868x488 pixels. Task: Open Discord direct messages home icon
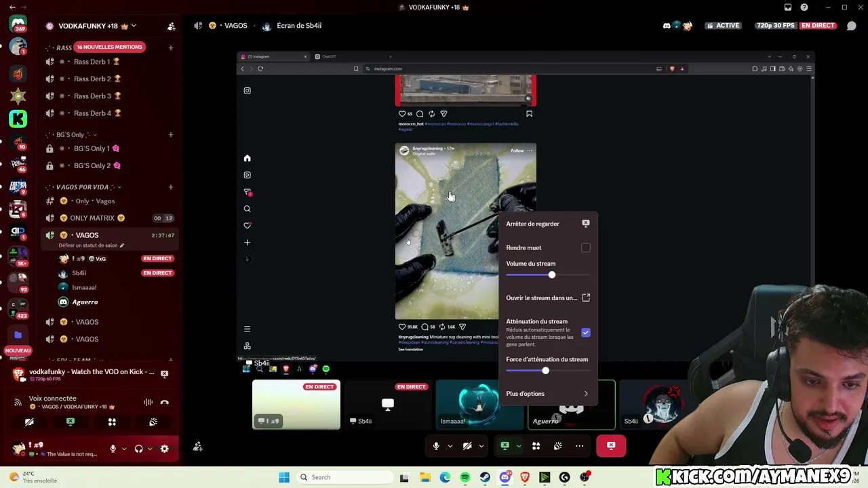click(x=18, y=25)
